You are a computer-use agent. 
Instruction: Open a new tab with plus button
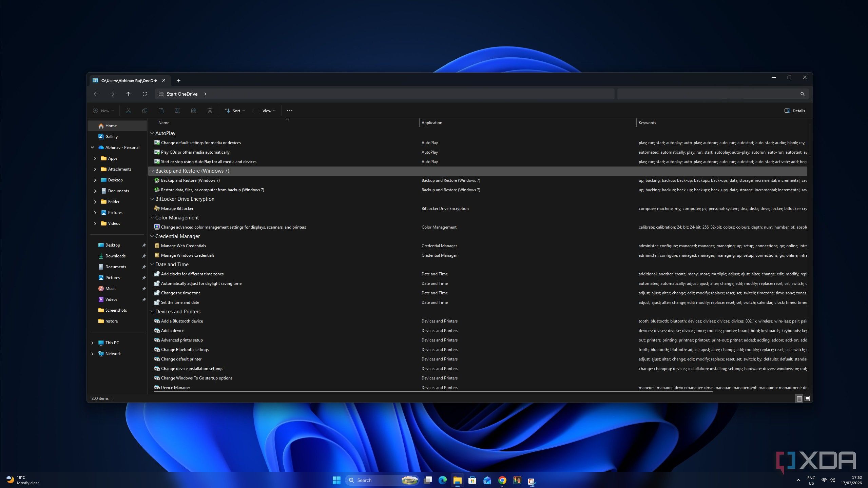click(178, 80)
